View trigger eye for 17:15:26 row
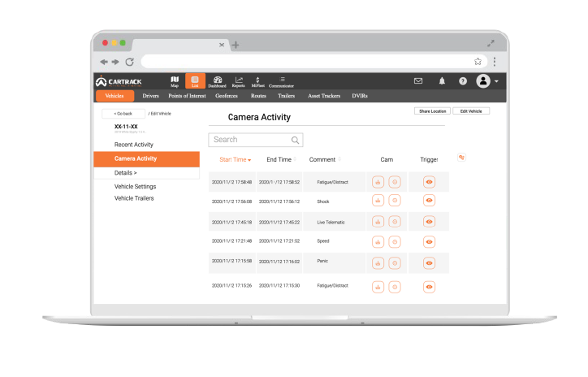 pyautogui.click(x=429, y=287)
